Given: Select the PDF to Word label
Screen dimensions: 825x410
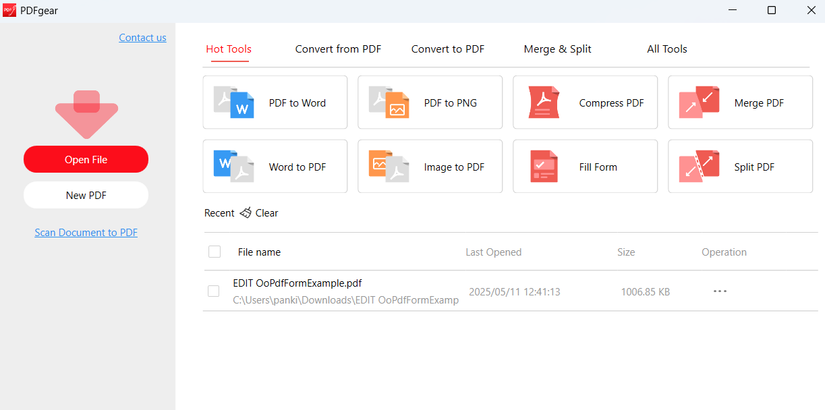Looking at the screenshot, I should pos(297,103).
